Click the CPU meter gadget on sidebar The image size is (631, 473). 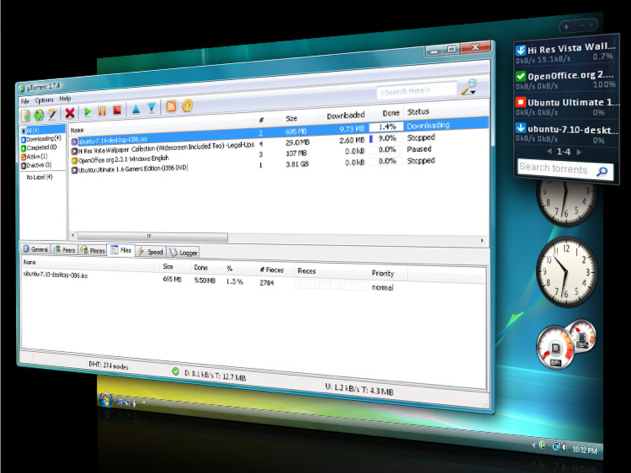pyautogui.click(x=566, y=343)
